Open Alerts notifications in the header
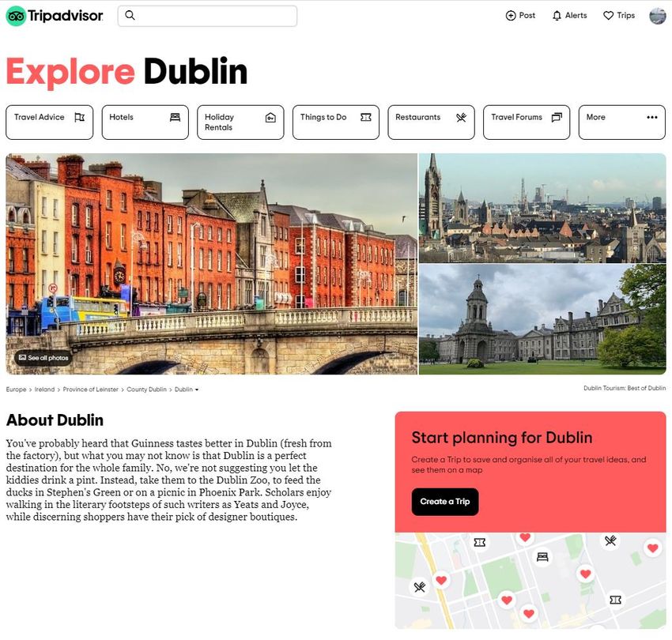Screen dimensions: 672x640 coord(569,16)
